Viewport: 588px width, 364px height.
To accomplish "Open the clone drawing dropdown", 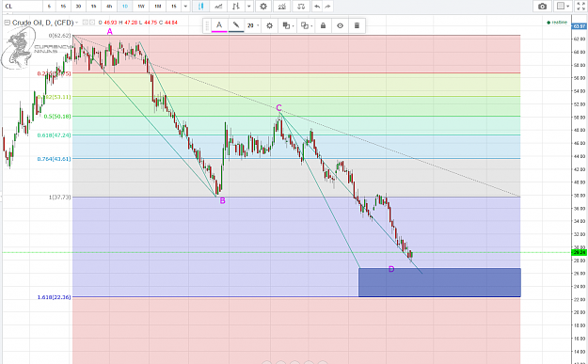I will click(307, 25).
